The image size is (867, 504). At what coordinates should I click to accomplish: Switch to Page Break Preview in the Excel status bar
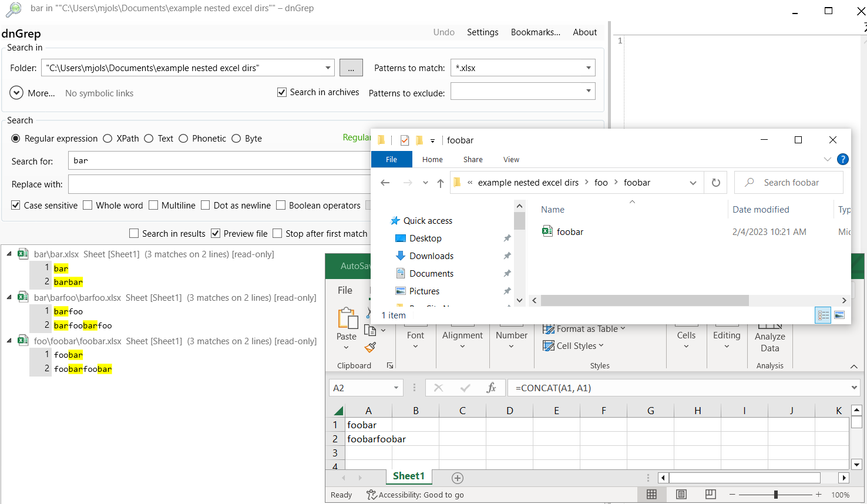pyautogui.click(x=710, y=495)
